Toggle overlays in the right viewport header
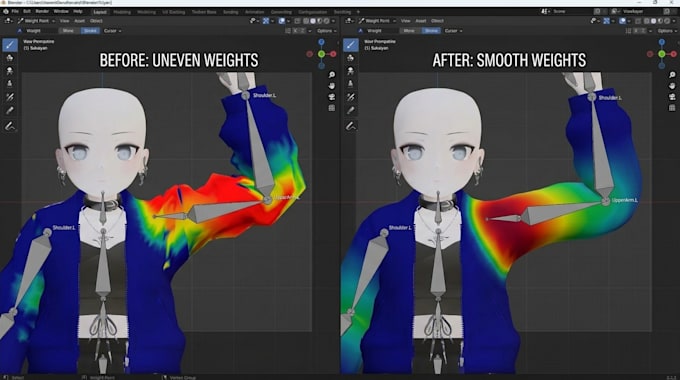This screenshot has width=680, height=380. click(623, 21)
